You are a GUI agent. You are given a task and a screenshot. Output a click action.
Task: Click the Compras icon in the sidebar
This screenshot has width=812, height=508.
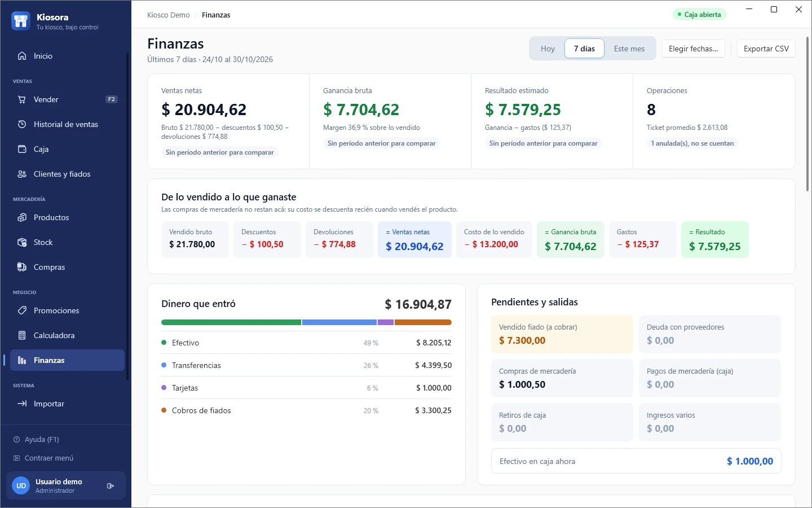(22, 267)
